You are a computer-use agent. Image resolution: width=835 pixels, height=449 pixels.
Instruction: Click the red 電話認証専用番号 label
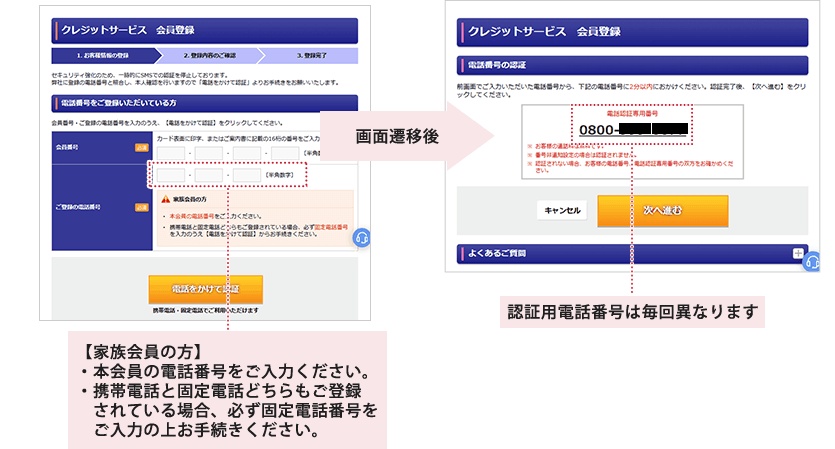click(632, 113)
